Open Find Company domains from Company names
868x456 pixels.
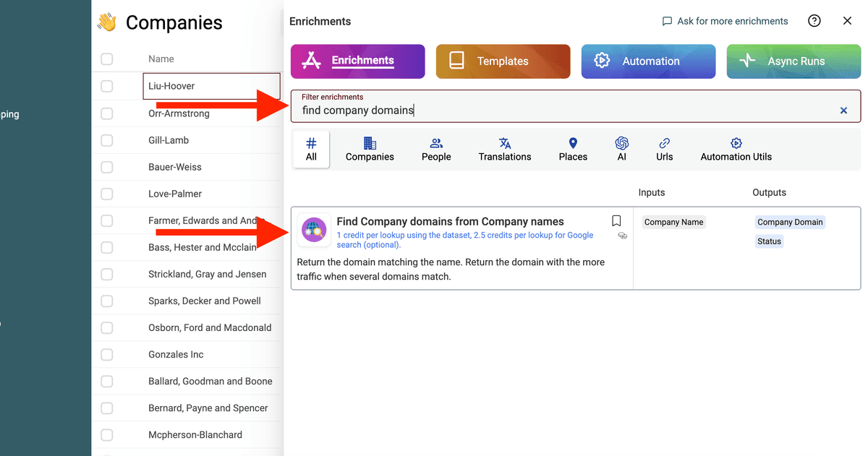click(x=450, y=222)
